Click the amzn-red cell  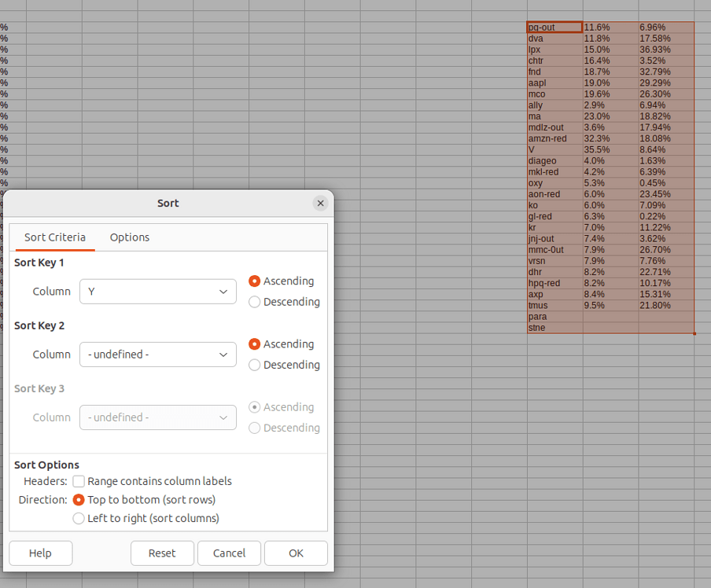[555, 138]
